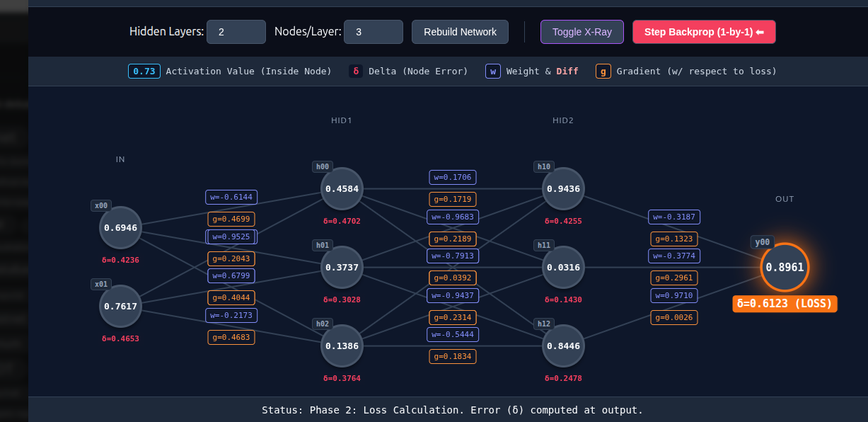Select hidden node h12 showing 0.8446

point(563,346)
